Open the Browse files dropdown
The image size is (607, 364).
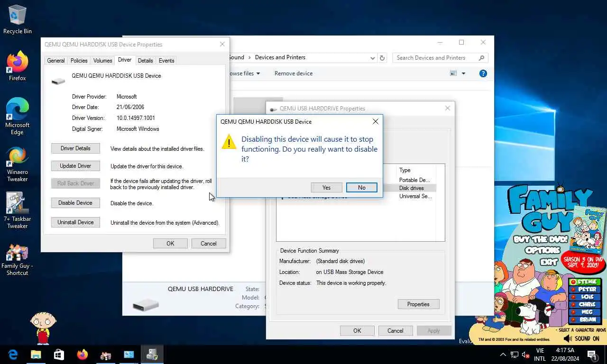(244, 73)
